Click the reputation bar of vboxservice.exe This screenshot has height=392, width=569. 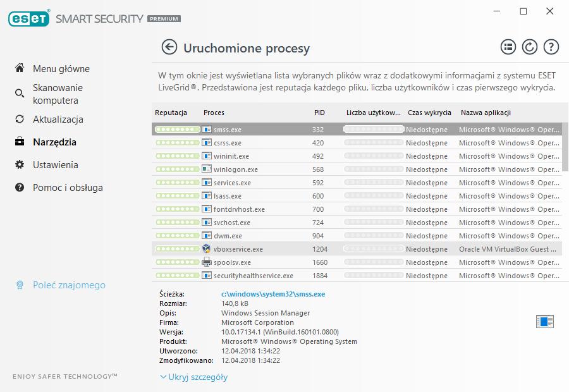point(178,248)
